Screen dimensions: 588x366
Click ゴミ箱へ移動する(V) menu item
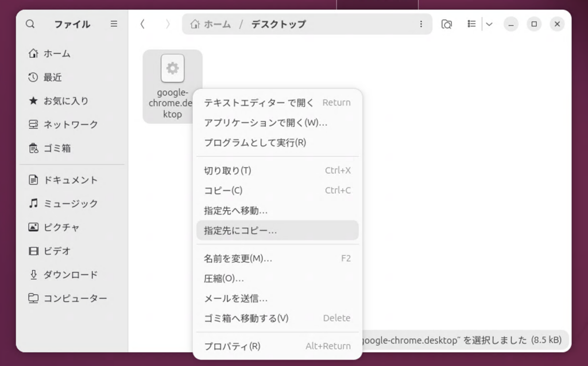click(246, 318)
